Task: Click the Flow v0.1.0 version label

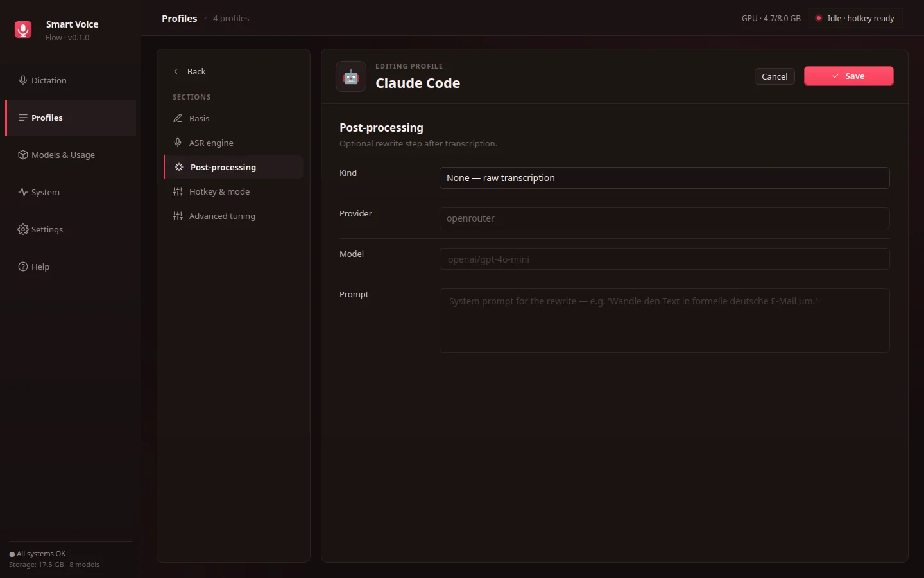Action: [x=67, y=38]
